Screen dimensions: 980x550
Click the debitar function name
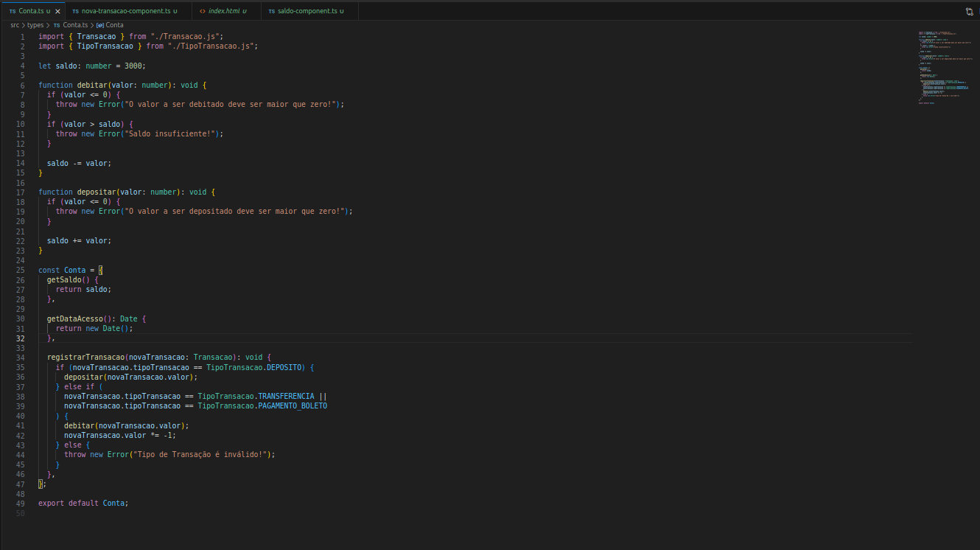tap(92, 85)
